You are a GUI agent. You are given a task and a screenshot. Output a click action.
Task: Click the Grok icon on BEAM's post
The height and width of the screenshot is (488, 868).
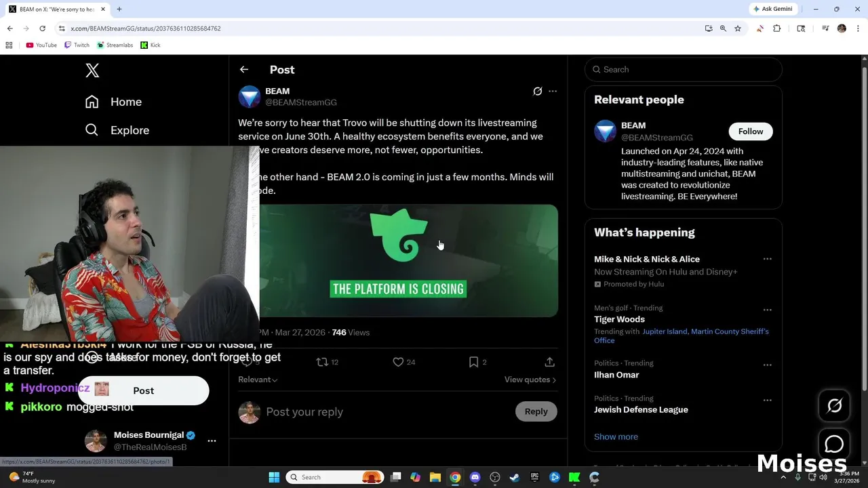click(x=538, y=91)
